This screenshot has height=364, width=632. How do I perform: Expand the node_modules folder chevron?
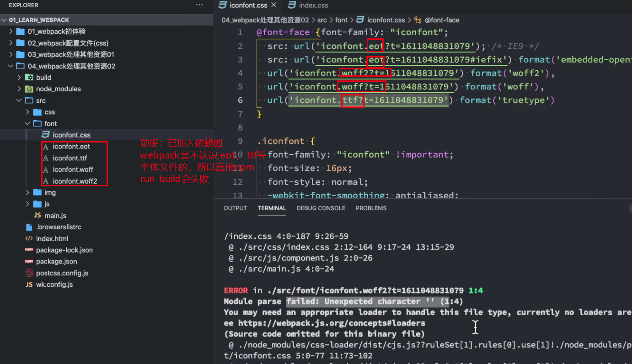point(19,89)
